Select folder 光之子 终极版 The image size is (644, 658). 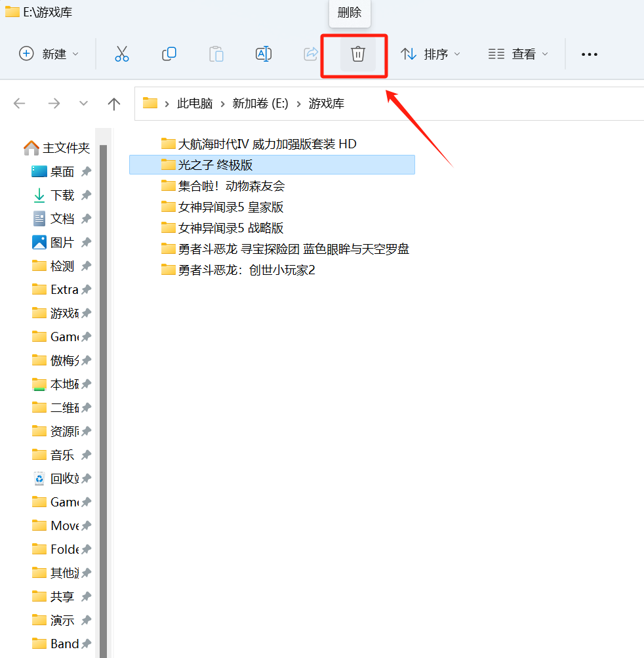click(x=272, y=165)
